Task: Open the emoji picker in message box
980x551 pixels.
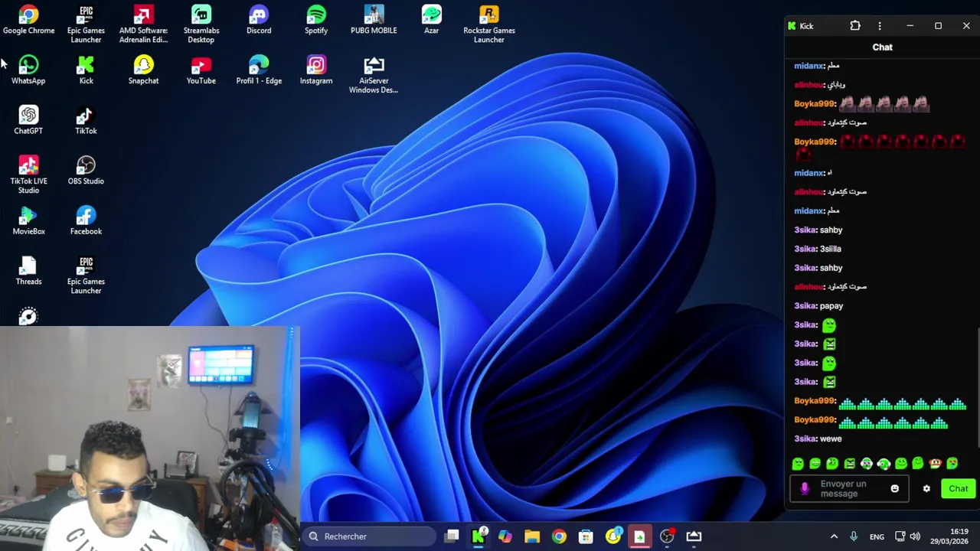Action: tap(894, 488)
